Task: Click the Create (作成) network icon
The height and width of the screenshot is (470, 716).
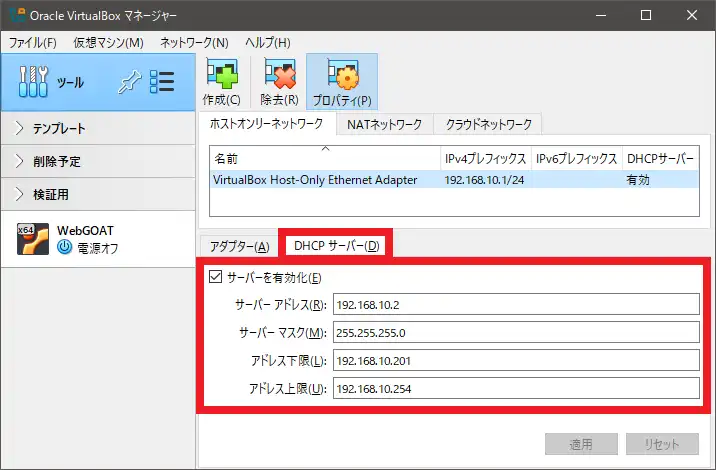Action: 222,74
